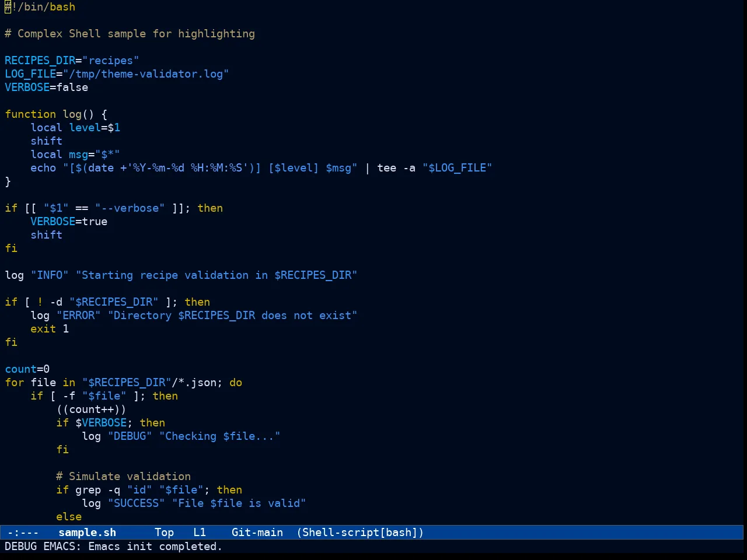Click the "INFO" log level string
This screenshot has height=560, width=747.
[50, 275]
